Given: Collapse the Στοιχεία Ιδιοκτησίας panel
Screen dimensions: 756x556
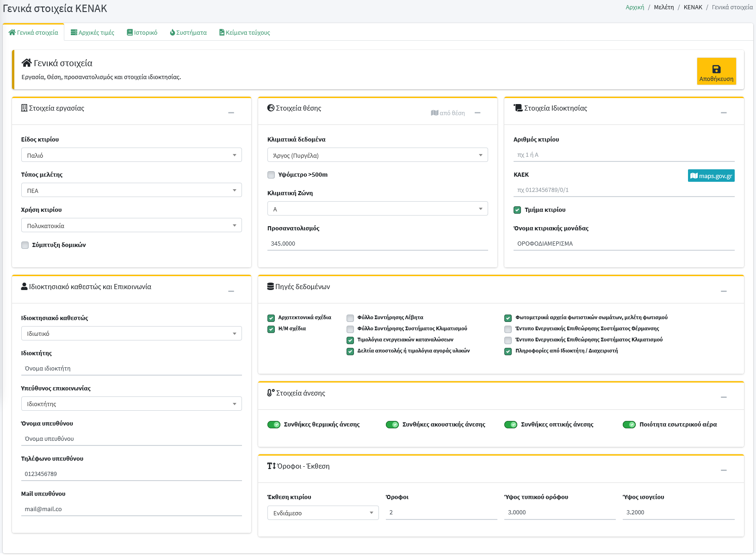Looking at the screenshot, I should pos(724,113).
